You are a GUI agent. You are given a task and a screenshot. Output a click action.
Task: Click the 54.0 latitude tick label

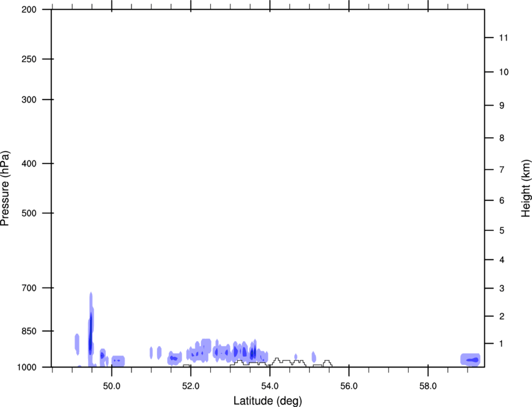pos(270,386)
